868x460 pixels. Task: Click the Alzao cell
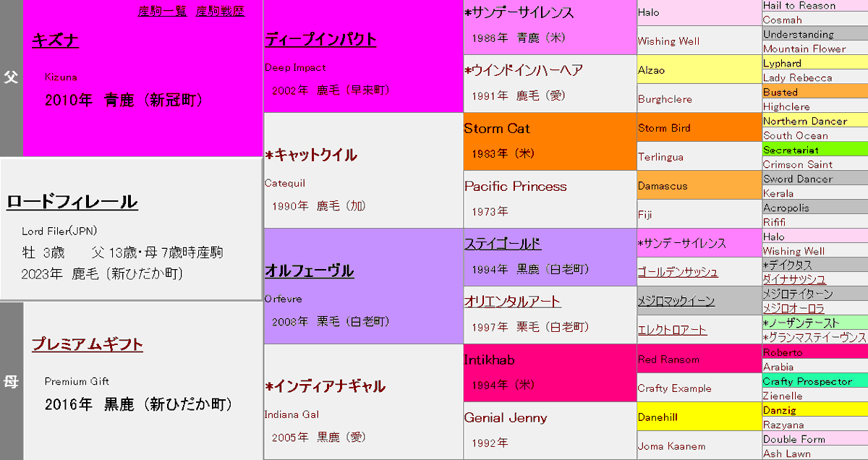pos(699,69)
